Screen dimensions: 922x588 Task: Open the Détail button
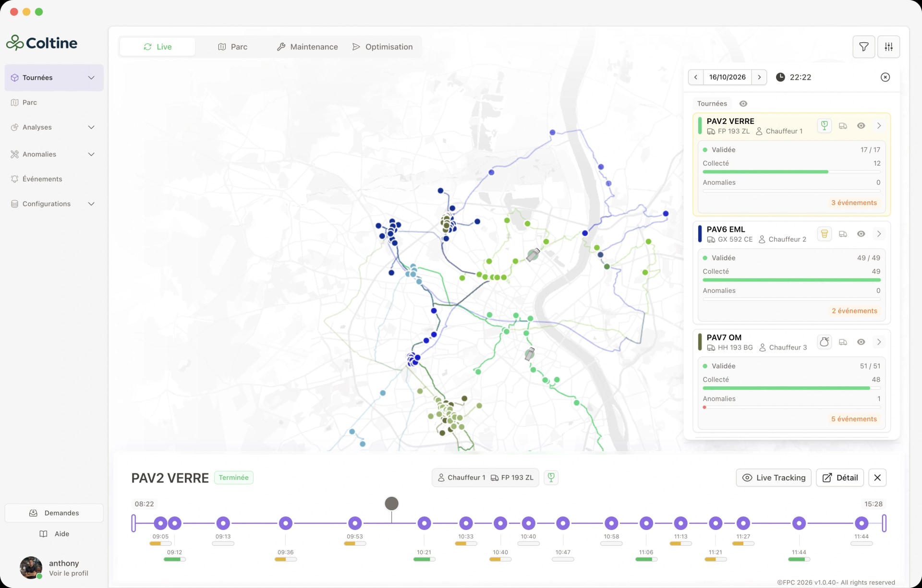(x=840, y=478)
